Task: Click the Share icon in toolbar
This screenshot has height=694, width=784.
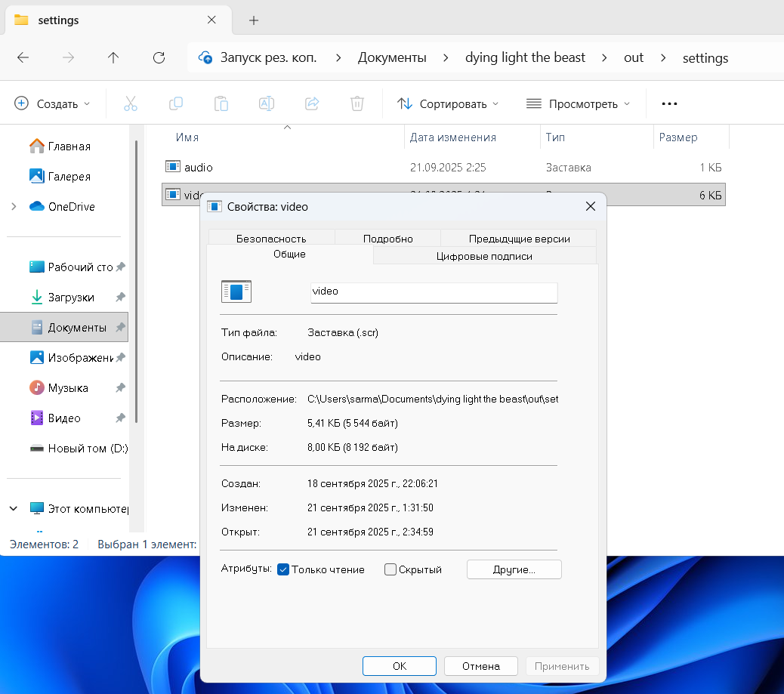Action: 312,103
